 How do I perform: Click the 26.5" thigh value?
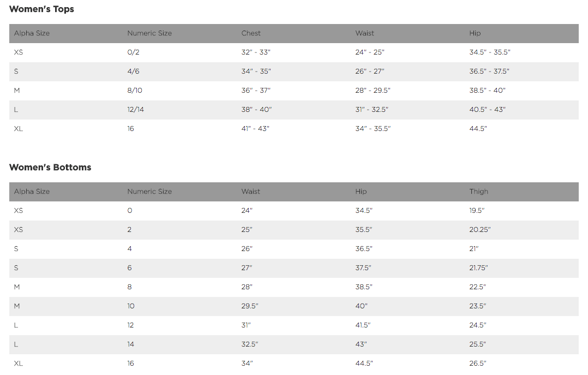tap(477, 364)
